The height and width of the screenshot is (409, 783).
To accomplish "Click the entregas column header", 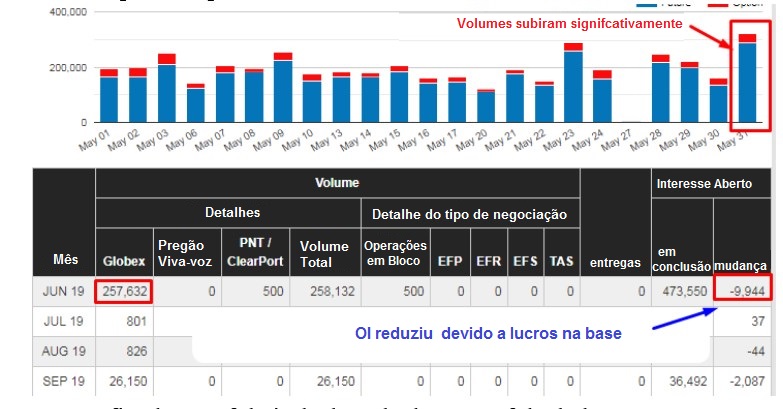I will pyautogui.click(x=614, y=261).
